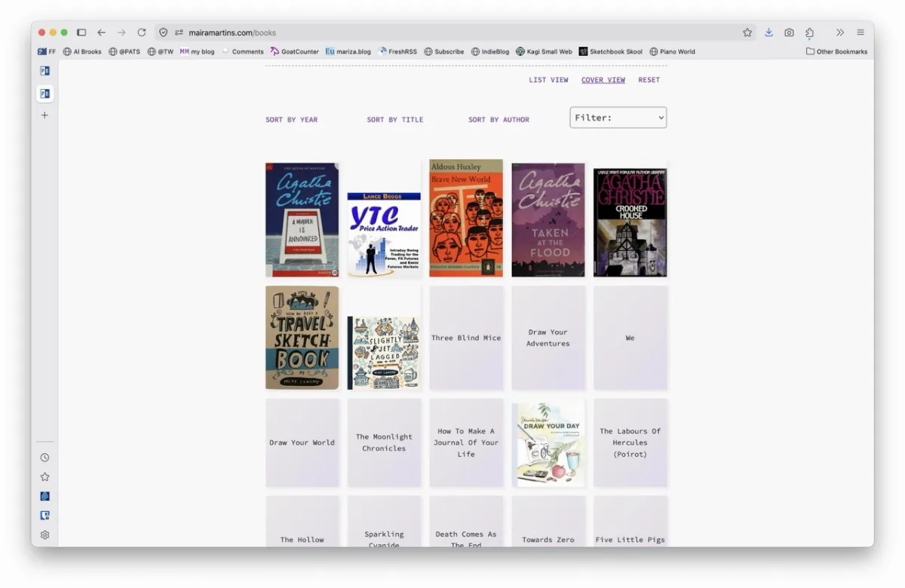Sort books by author
The width and height of the screenshot is (905, 588).
pyautogui.click(x=499, y=120)
